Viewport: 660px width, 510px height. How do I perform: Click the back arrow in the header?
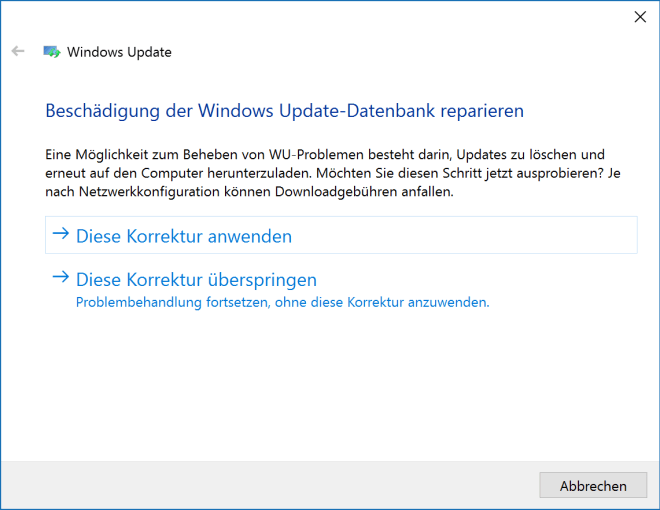coord(18,51)
